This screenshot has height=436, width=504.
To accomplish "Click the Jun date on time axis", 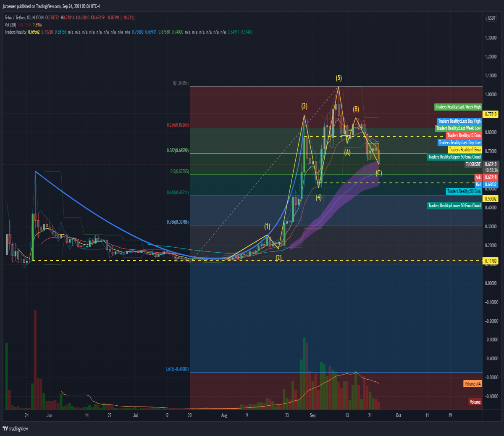I will 50,415.
